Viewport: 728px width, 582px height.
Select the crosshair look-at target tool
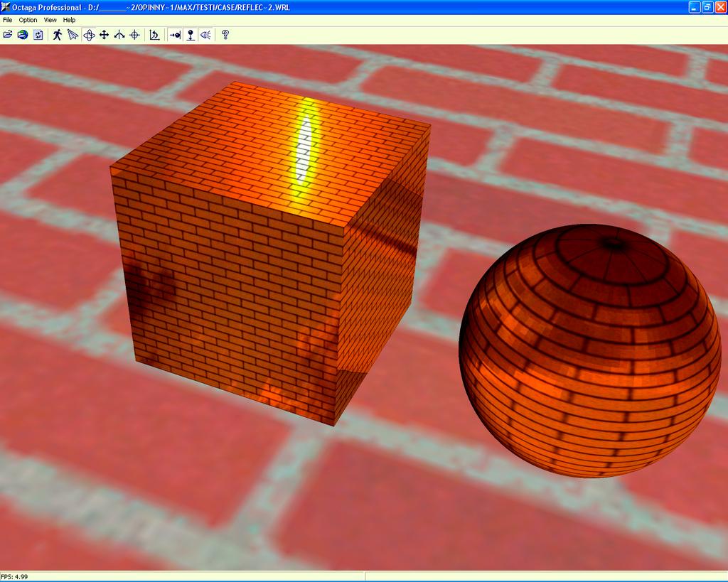coord(134,35)
